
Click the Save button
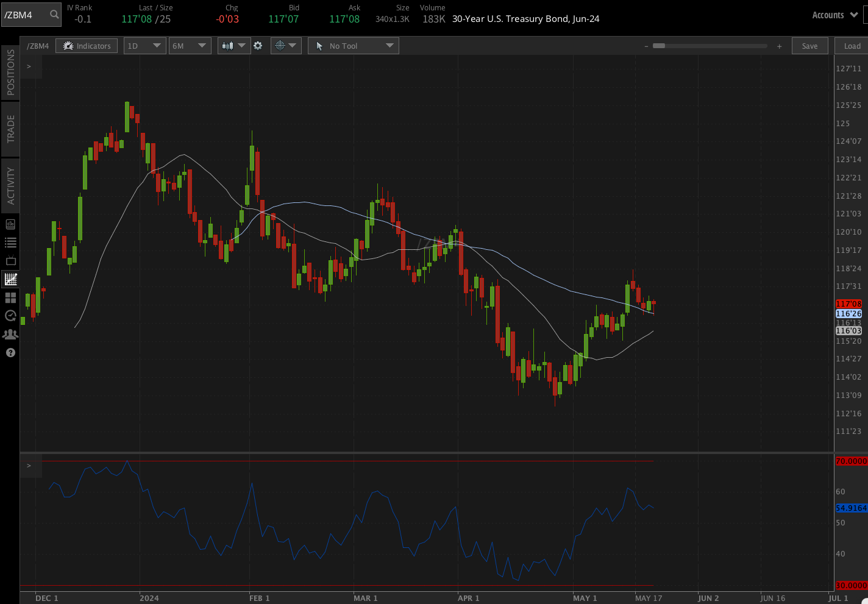coord(809,46)
